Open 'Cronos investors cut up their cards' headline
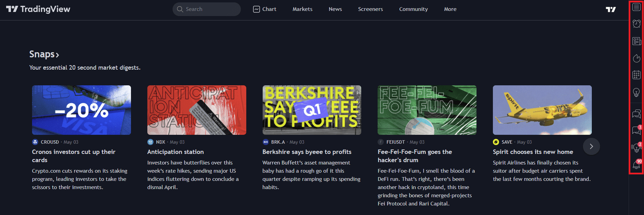The width and height of the screenshot is (644, 215). coord(74,156)
